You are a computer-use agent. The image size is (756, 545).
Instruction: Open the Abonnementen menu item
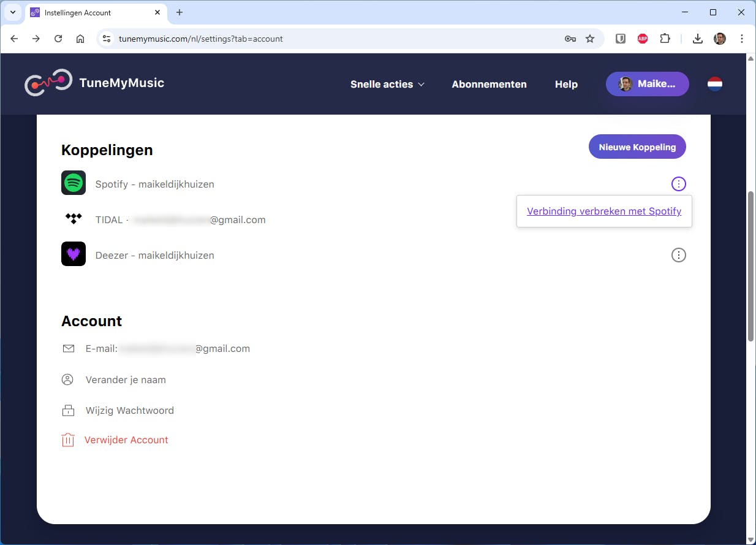coord(489,84)
